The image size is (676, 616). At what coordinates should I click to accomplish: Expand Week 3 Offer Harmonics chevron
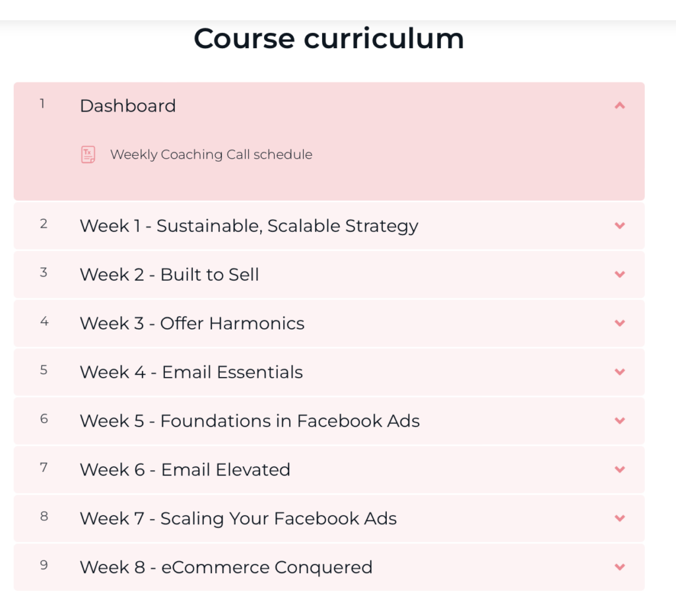(x=619, y=323)
